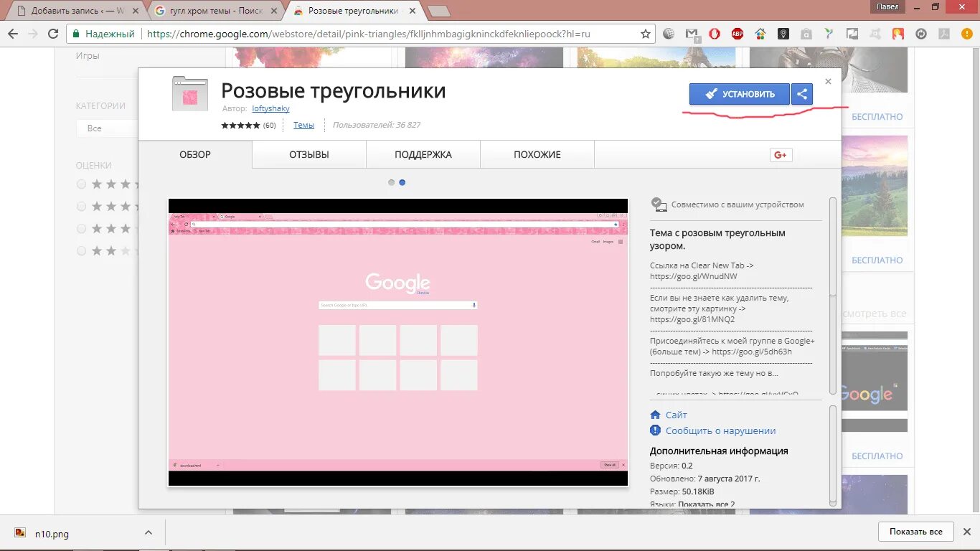The image size is (980, 551).
Task: Switch to the ПОХОЖИЕ tab
Action: [x=537, y=155]
